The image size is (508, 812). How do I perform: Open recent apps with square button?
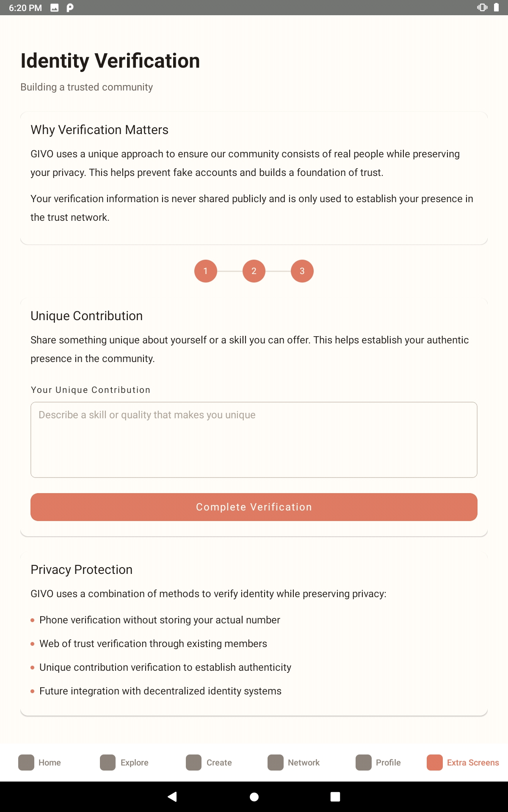point(335,797)
